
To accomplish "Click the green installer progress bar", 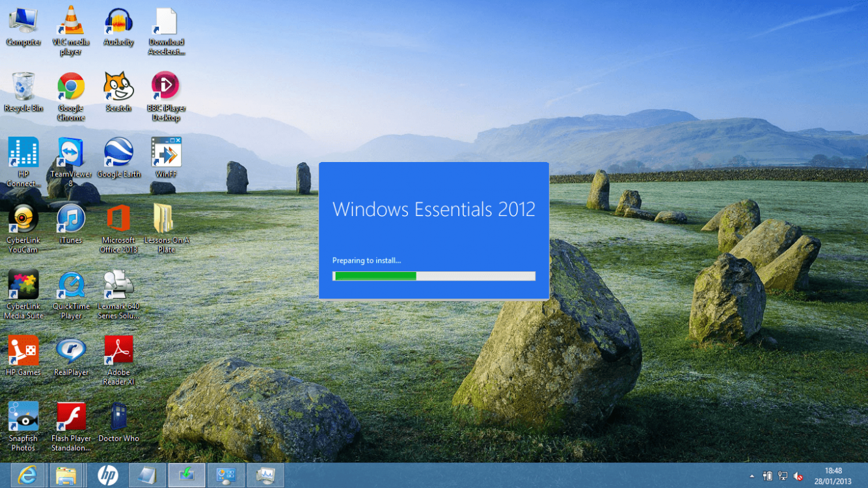I will (434, 276).
